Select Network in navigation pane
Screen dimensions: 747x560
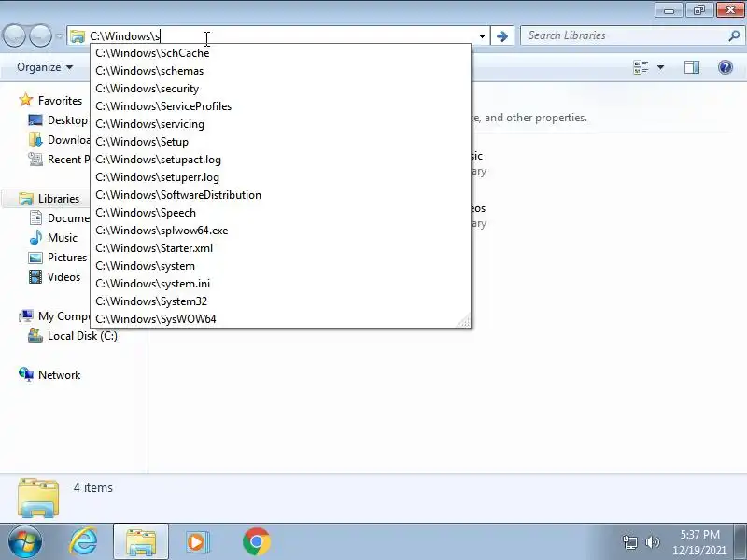59,375
